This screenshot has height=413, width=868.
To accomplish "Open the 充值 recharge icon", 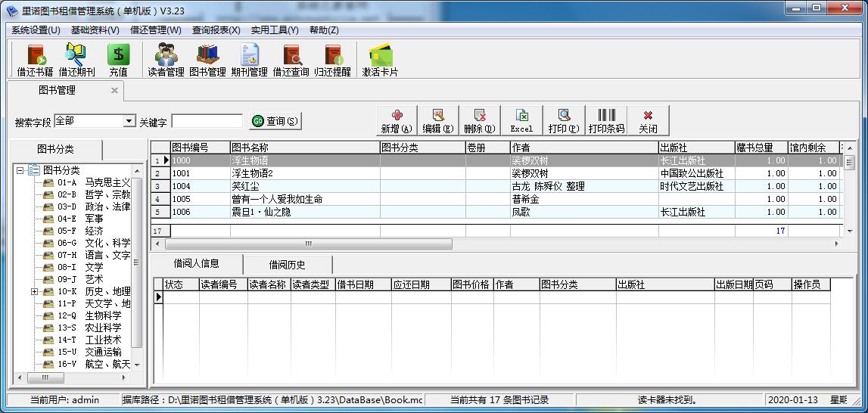I will [118, 61].
